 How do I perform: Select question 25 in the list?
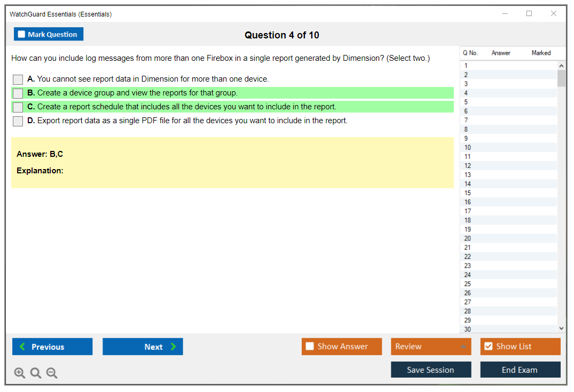point(468,284)
